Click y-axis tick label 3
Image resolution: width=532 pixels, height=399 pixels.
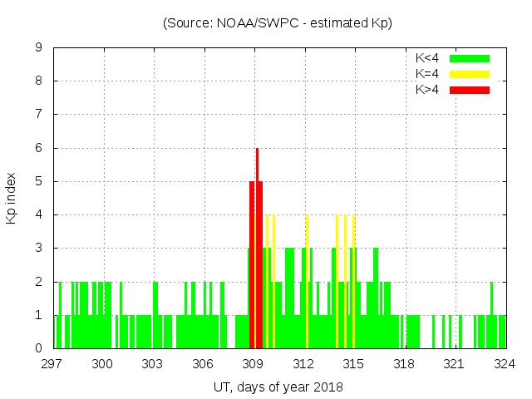point(39,249)
